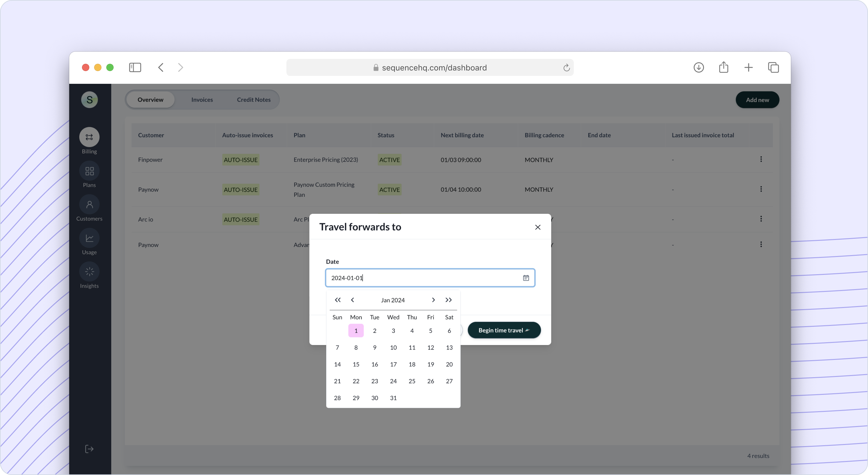The image size is (868, 475).
Task: Toggle sidebar panel collapse button
Action: tap(135, 67)
